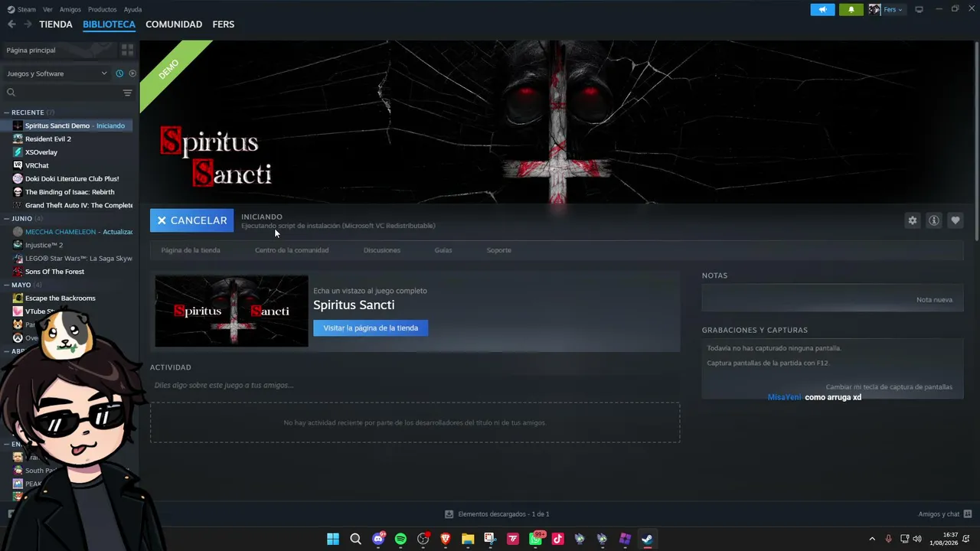Open Elementos descargados downloads status
Screen dimensions: 980x551
pyautogui.click(x=497, y=514)
